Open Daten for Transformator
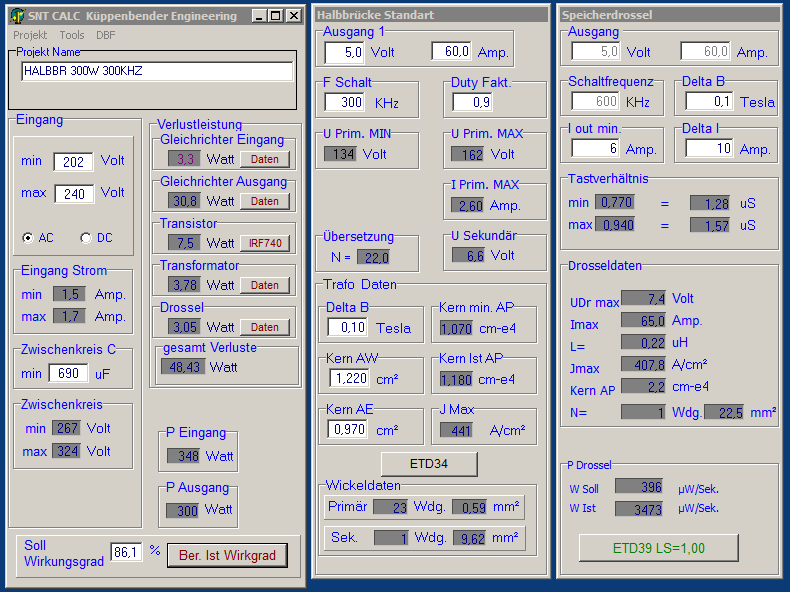The width and height of the screenshot is (790, 592). click(265, 285)
